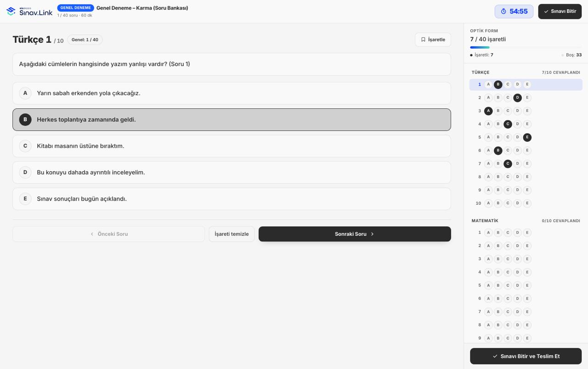
Task: Click the MATEMATİK section header
Action: point(485,221)
